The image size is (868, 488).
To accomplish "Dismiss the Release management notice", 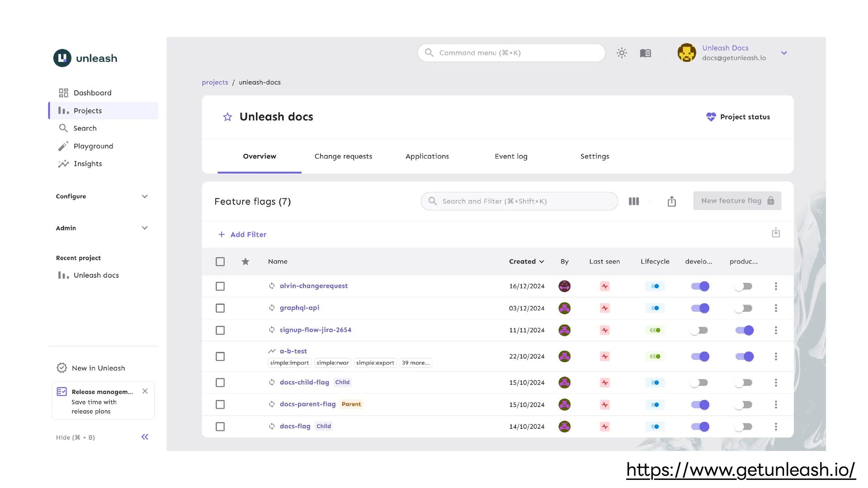I will click(145, 391).
